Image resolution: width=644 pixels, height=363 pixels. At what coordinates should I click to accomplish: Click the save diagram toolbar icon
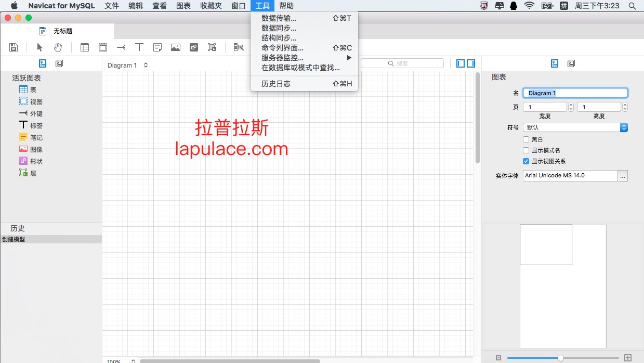14,47
